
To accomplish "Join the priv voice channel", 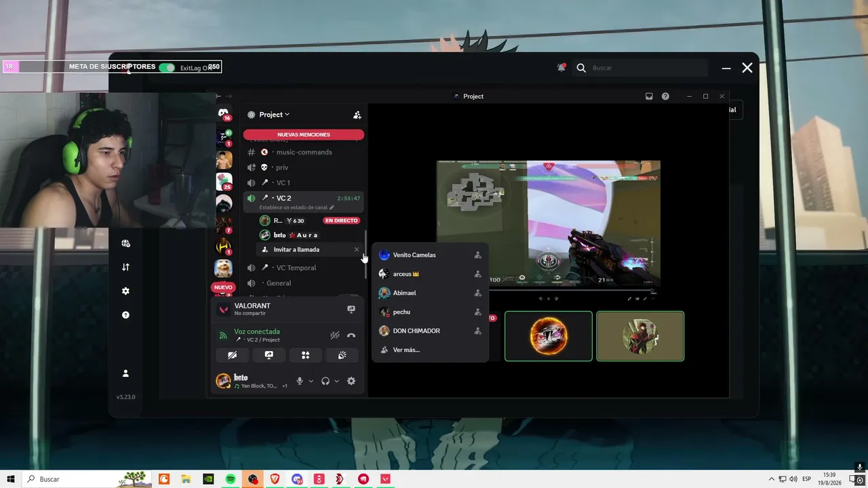I will point(304,167).
